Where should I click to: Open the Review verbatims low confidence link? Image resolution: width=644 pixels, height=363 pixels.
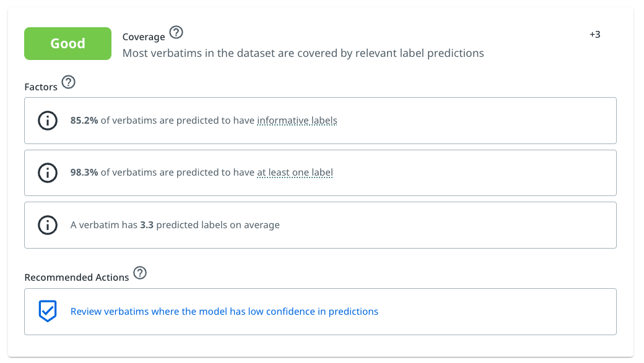pyautogui.click(x=224, y=312)
